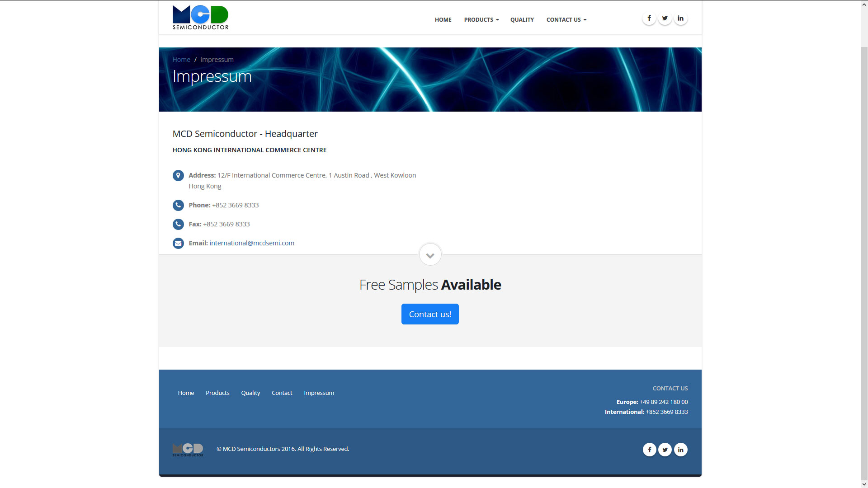Click the footer Facebook icon
This screenshot has width=868, height=488.
coord(650,450)
